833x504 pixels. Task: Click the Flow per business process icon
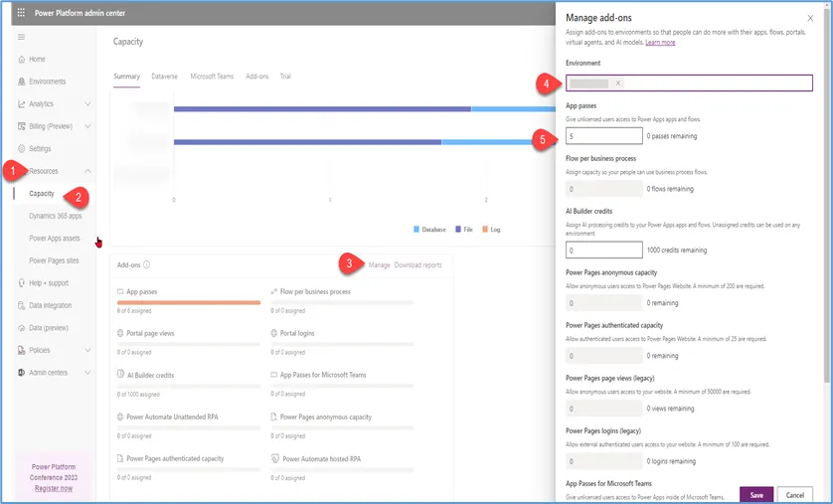click(x=274, y=291)
